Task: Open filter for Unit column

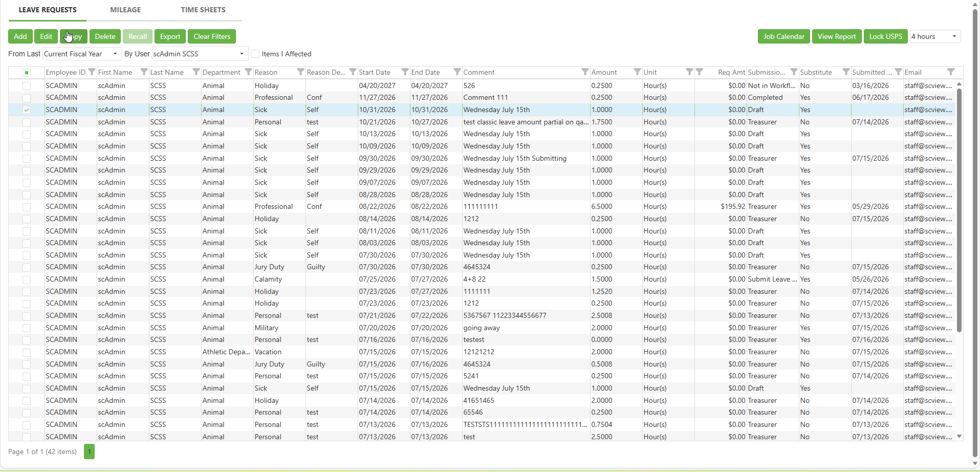Action: coord(690,72)
